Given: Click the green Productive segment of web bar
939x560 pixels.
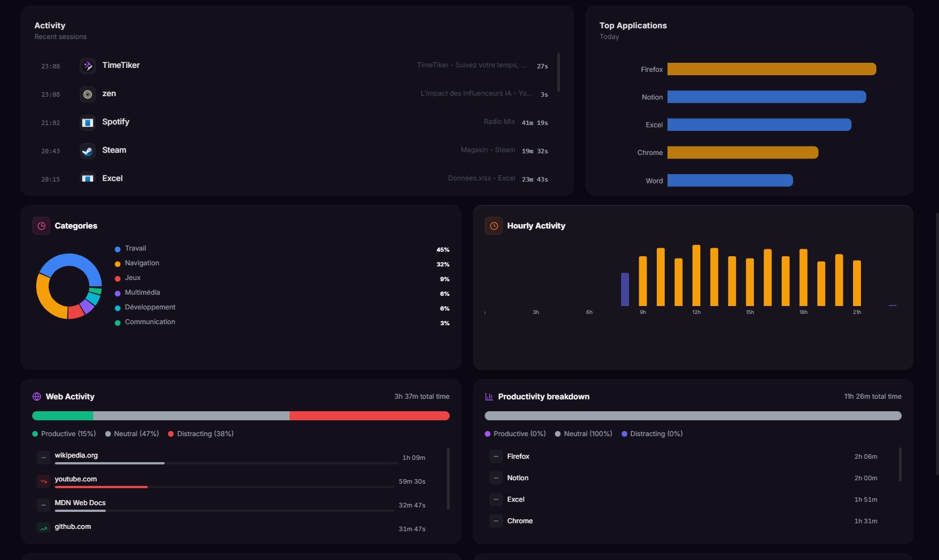Looking at the screenshot, I should (63, 416).
